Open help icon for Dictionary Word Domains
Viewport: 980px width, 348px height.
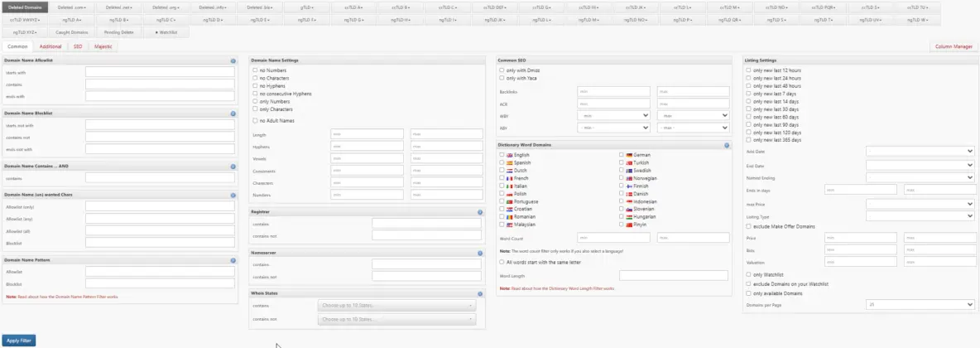727,145
